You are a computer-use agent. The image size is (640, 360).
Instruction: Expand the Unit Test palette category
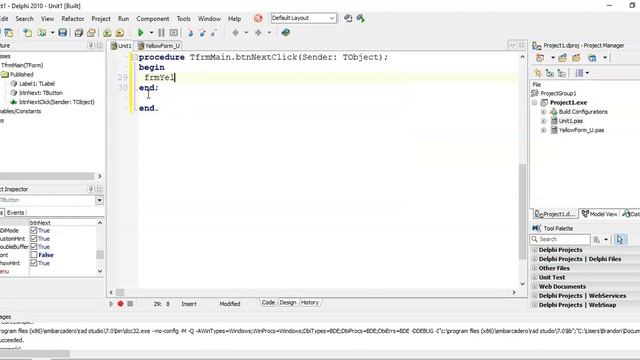pyautogui.click(x=534, y=278)
